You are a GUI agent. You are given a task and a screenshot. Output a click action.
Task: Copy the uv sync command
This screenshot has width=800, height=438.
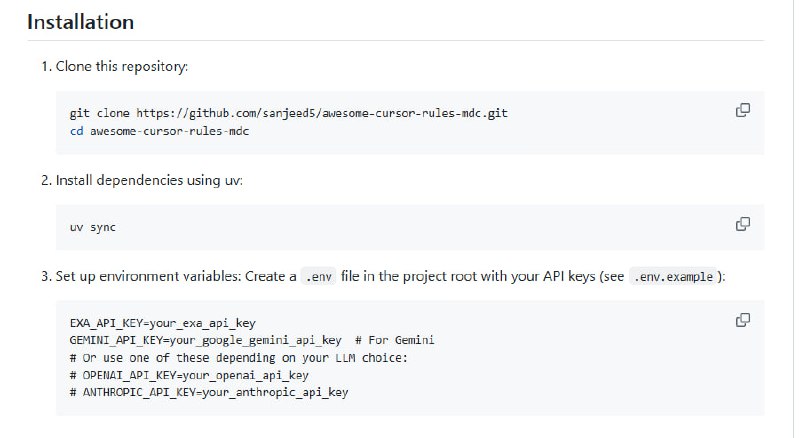(743, 223)
